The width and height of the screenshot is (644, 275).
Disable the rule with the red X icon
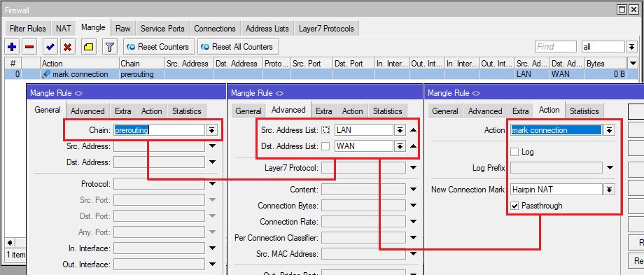(x=68, y=47)
